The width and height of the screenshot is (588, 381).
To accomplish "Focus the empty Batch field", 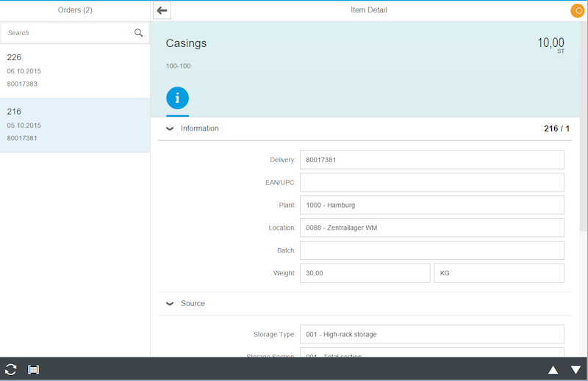I will coord(431,250).
